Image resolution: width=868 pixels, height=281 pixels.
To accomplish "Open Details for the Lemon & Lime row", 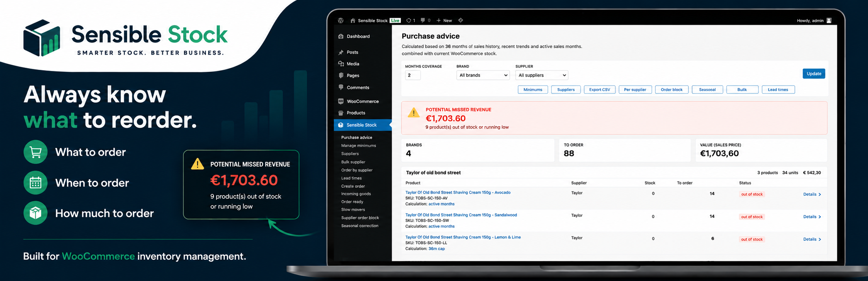I will 812,239.
